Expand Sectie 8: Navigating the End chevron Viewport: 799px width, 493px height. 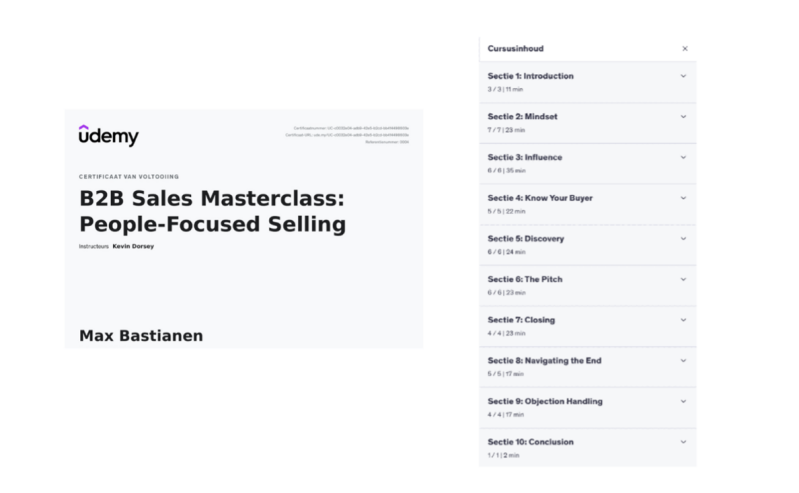click(x=684, y=360)
